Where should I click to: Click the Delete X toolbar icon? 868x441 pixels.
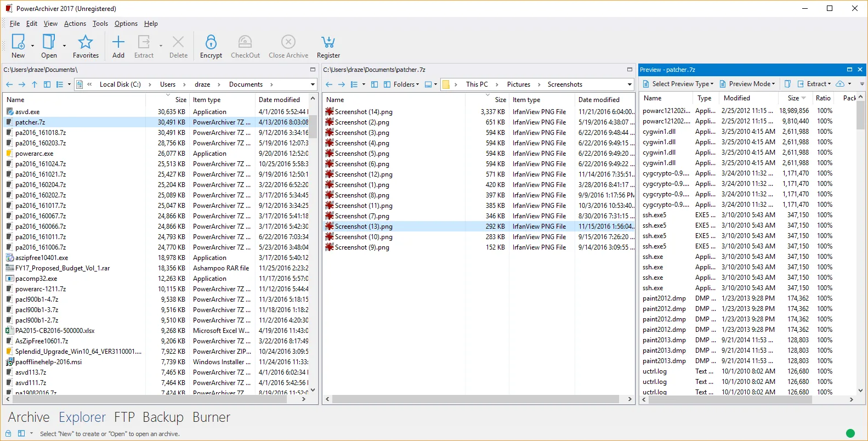(x=178, y=42)
